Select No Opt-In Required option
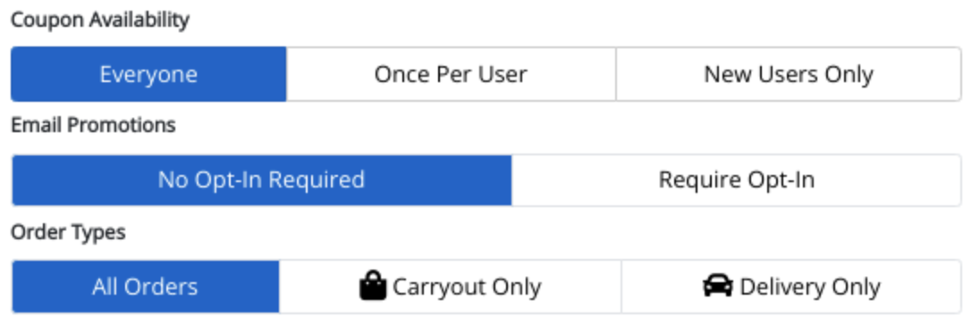Screen dimensions: 980x325 pyautogui.click(x=261, y=180)
